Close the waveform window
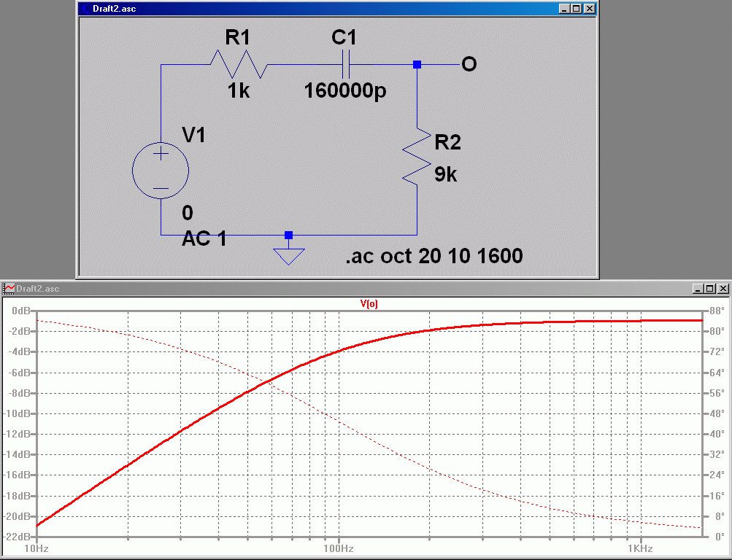This screenshot has height=560, width=732. 723,289
